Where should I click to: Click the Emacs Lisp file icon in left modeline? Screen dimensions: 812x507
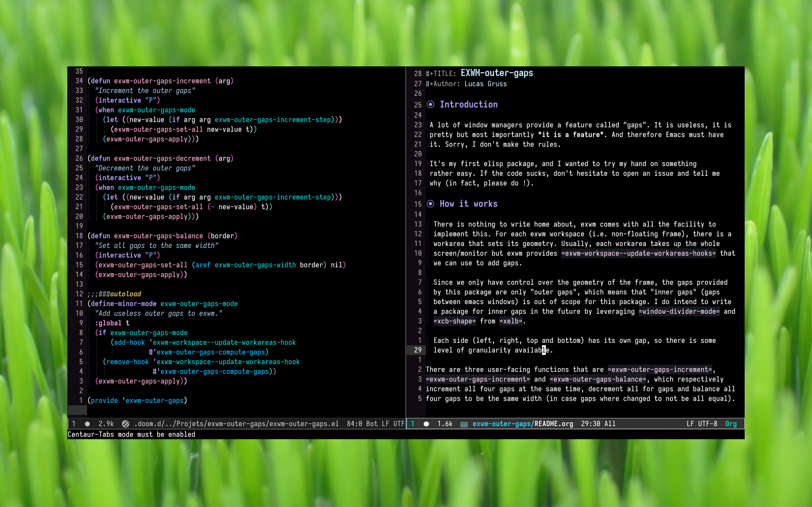click(125, 424)
